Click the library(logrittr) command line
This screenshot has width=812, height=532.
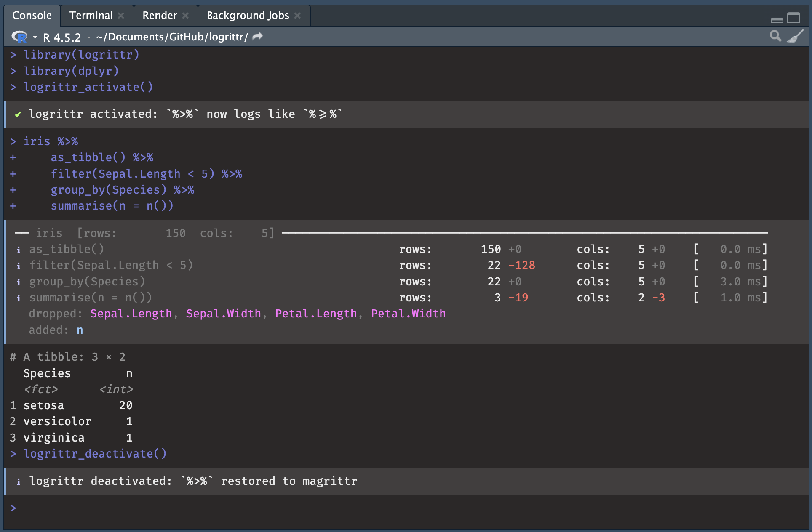pos(81,55)
